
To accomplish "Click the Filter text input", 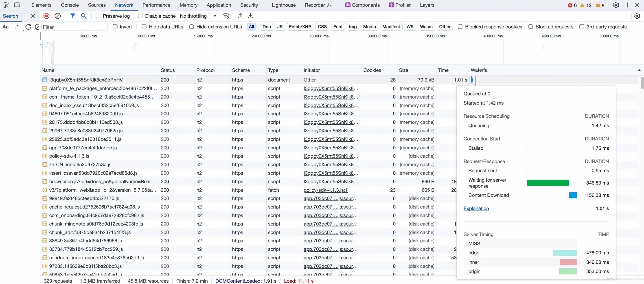I will pyautogui.click(x=74, y=27).
